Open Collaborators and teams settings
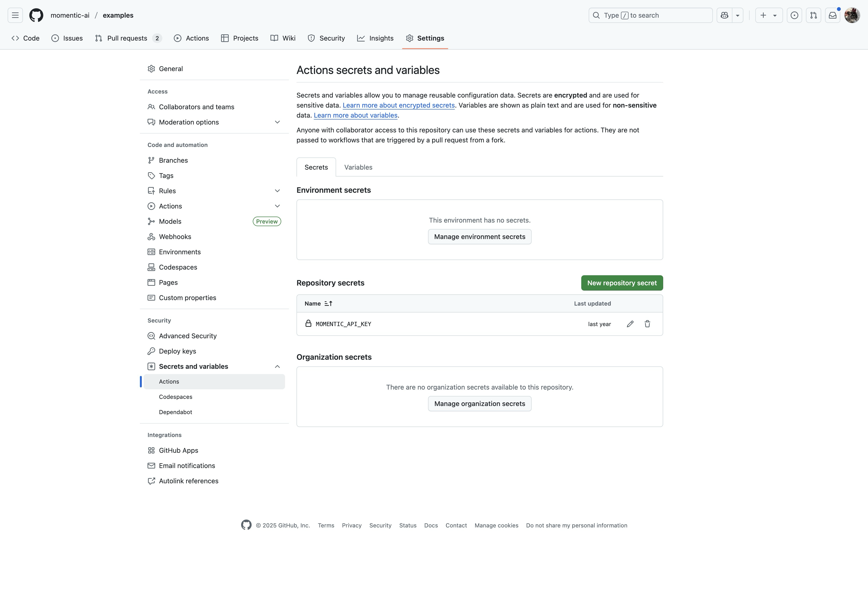The image size is (868, 604). [214, 107]
